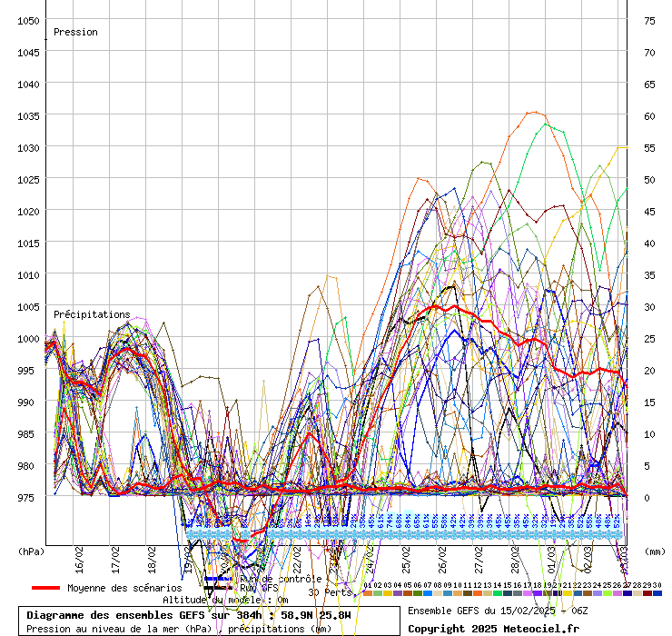The width and height of the screenshot is (672, 636).
Task: Click the 'Moyenne des scénarios' legend label
Action: point(124,588)
